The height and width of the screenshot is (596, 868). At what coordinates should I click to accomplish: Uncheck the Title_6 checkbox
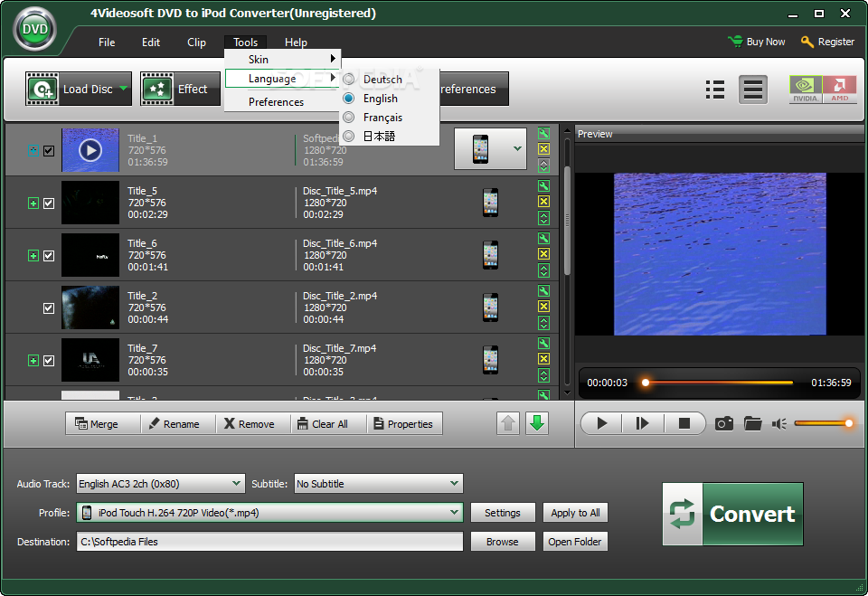click(49, 256)
